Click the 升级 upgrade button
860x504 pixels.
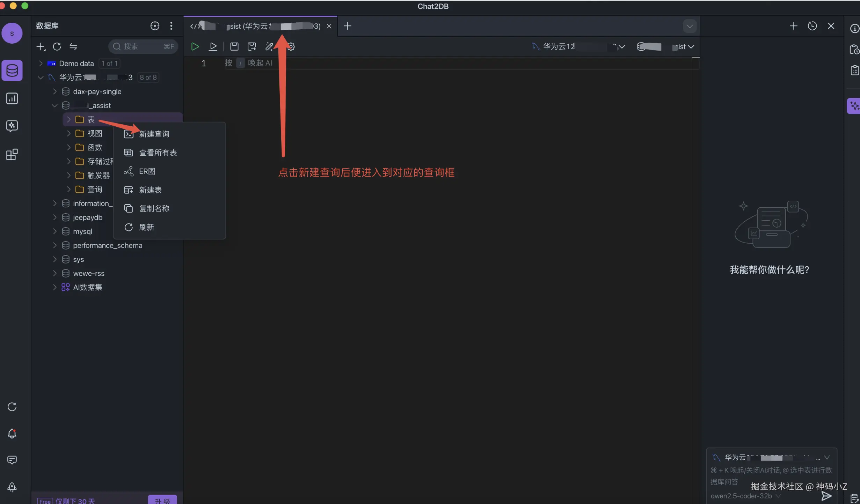pyautogui.click(x=162, y=500)
